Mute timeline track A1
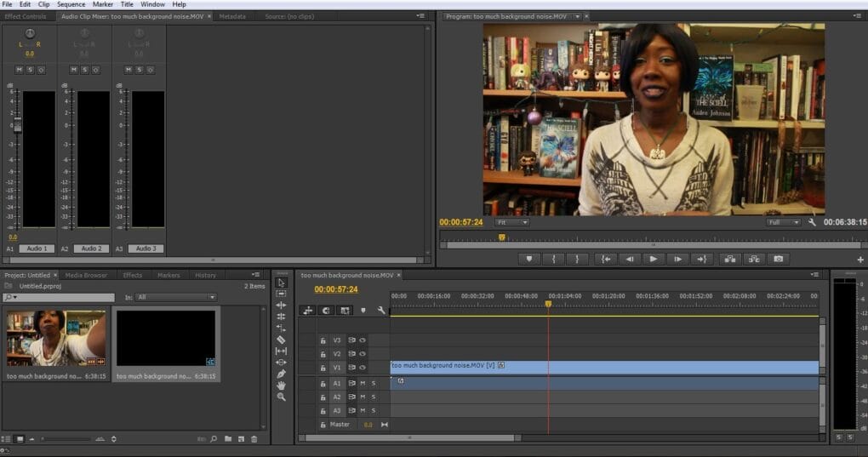This screenshot has height=457, width=868. click(363, 383)
